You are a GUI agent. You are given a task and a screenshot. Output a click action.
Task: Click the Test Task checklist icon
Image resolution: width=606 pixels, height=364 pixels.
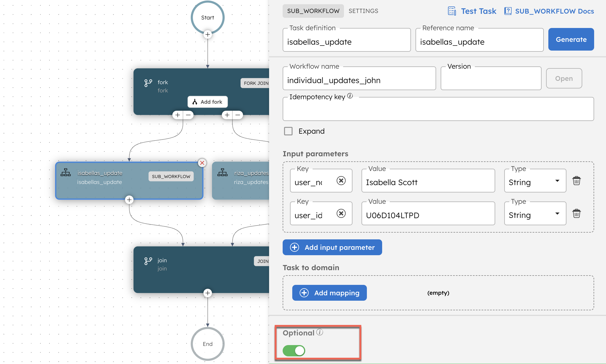point(452,11)
